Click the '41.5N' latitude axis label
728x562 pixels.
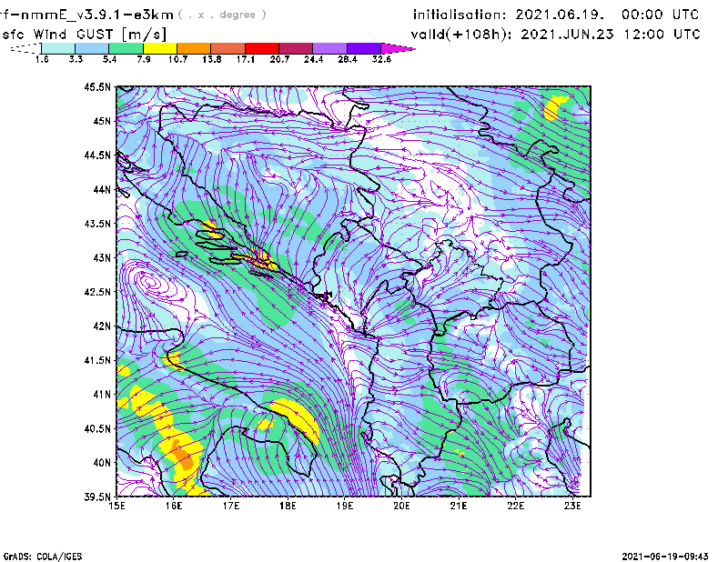point(97,360)
